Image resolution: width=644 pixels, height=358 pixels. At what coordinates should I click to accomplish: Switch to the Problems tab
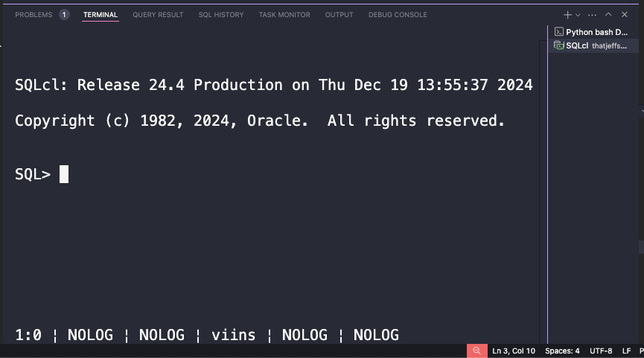click(34, 15)
